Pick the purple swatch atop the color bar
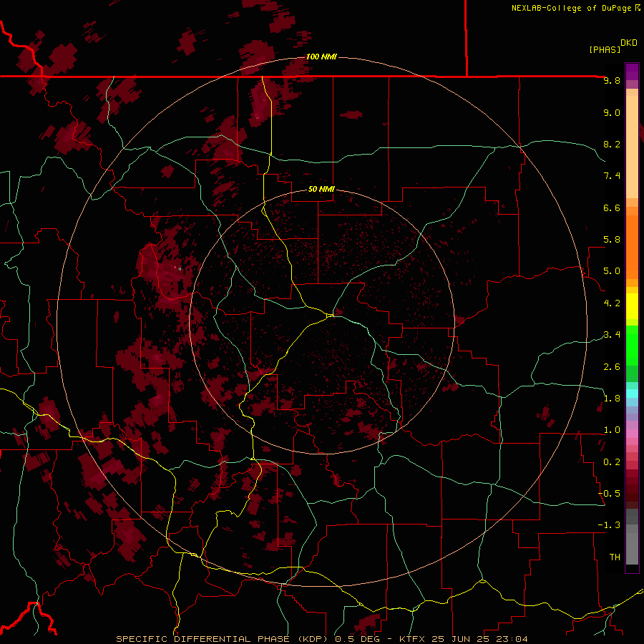Screen dimensions: 644x644 [x=632, y=72]
